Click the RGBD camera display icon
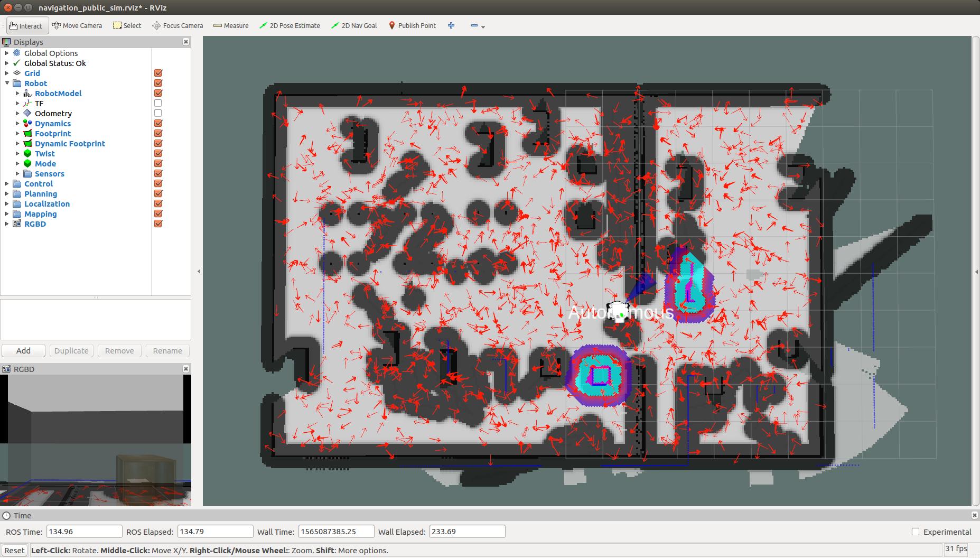980x558 pixels. click(x=17, y=224)
